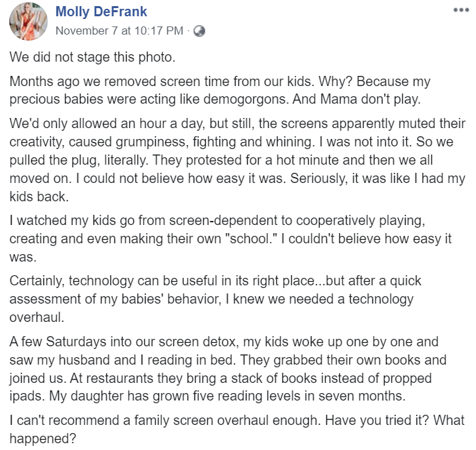
Task: Open Molly DeFrank's profile picture
Action: pyautogui.click(x=28, y=21)
